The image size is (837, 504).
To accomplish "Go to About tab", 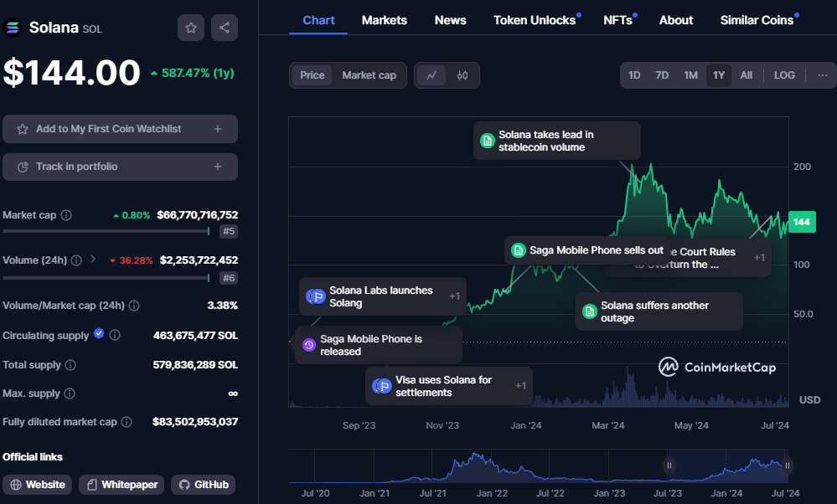I will [676, 20].
